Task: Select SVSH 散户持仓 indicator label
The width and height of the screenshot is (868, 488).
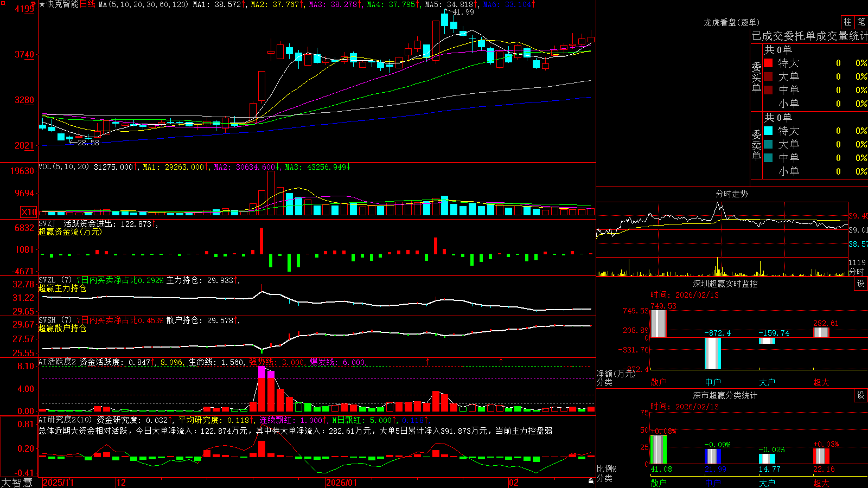Action: [54, 320]
